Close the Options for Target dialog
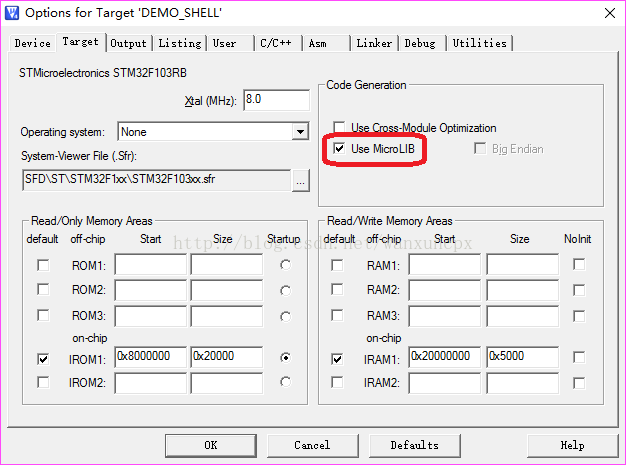The image size is (626, 465). click(x=610, y=13)
